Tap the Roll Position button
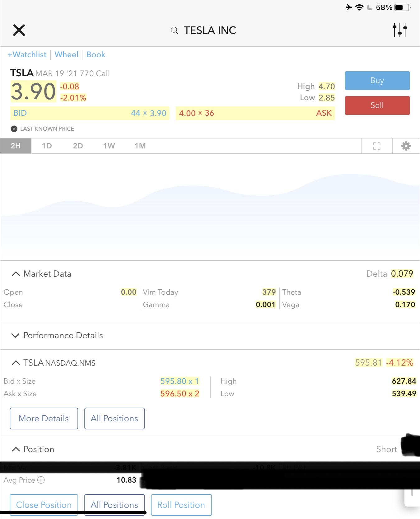Image resolution: width=420 pixels, height=519 pixels. point(181,505)
